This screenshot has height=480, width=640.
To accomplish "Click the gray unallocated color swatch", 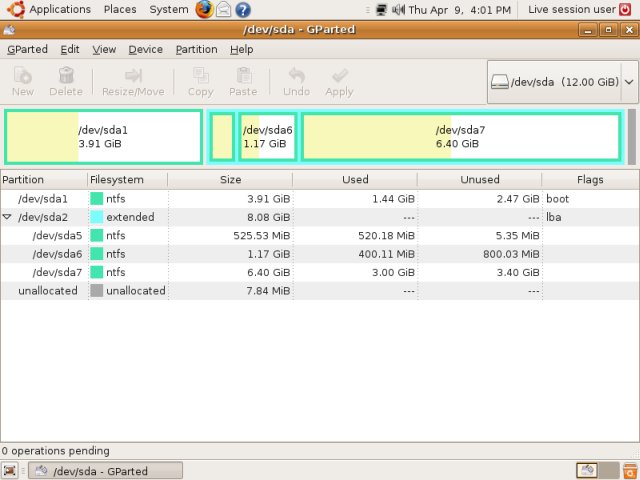I will pos(96,291).
